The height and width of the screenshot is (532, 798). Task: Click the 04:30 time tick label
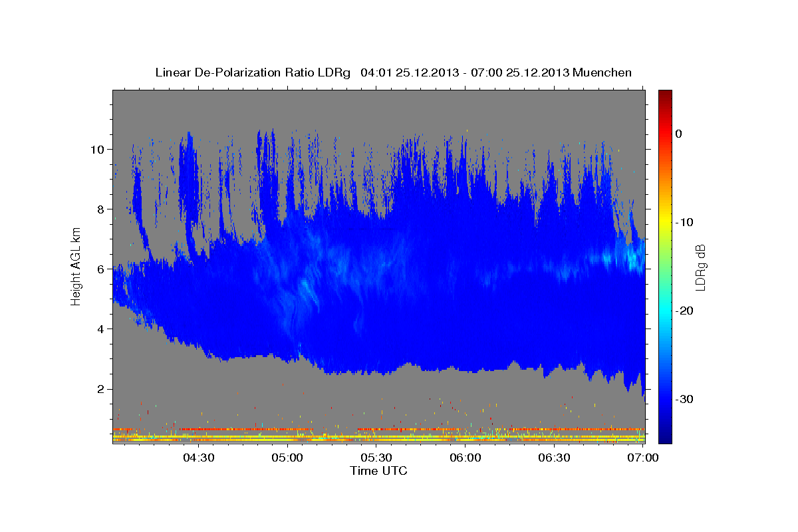click(198, 458)
